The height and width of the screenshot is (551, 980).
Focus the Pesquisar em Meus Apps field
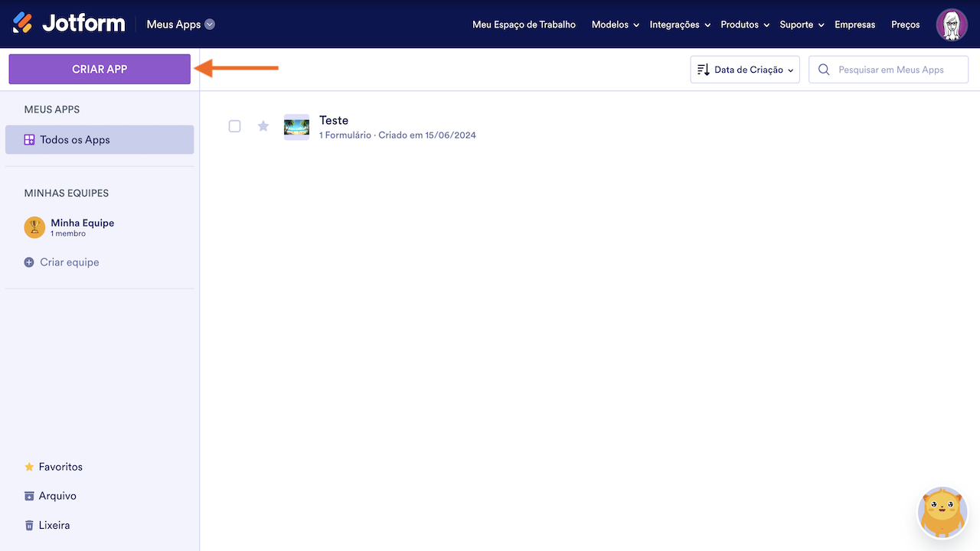click(x=889, y=70)
